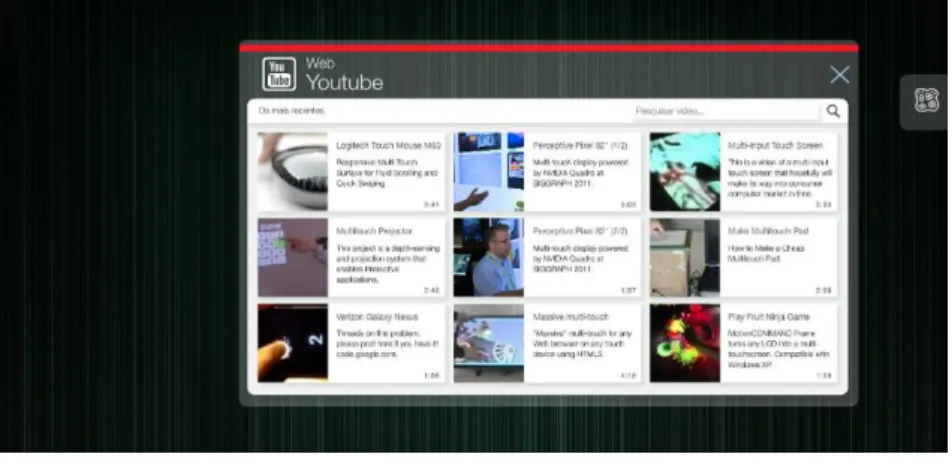Click the Multitouch Projector title text
952x469 pixels.
coord(375,231)
